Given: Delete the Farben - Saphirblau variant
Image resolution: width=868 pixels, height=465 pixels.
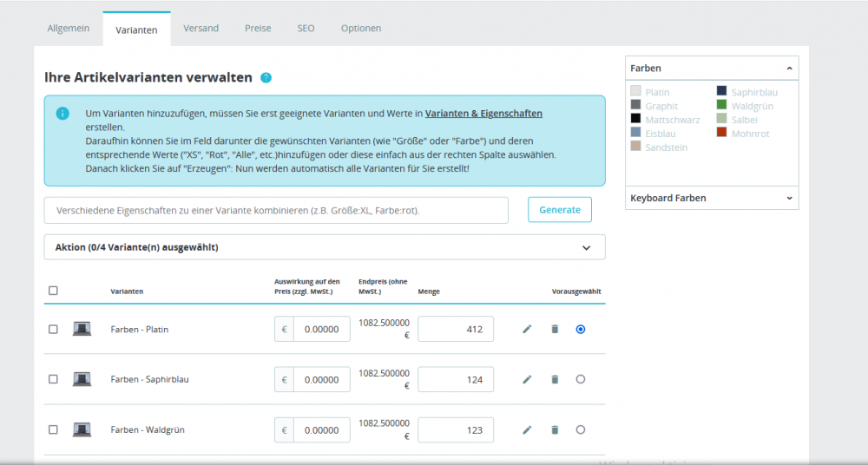Looking at the screenshot, I should (555, 380).
